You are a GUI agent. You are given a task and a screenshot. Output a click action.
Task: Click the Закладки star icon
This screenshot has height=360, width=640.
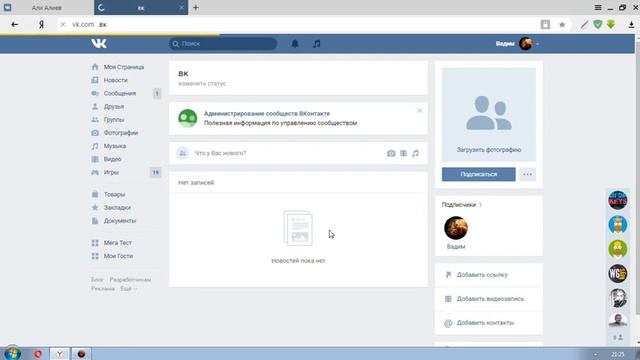click(x=95, y=207)
